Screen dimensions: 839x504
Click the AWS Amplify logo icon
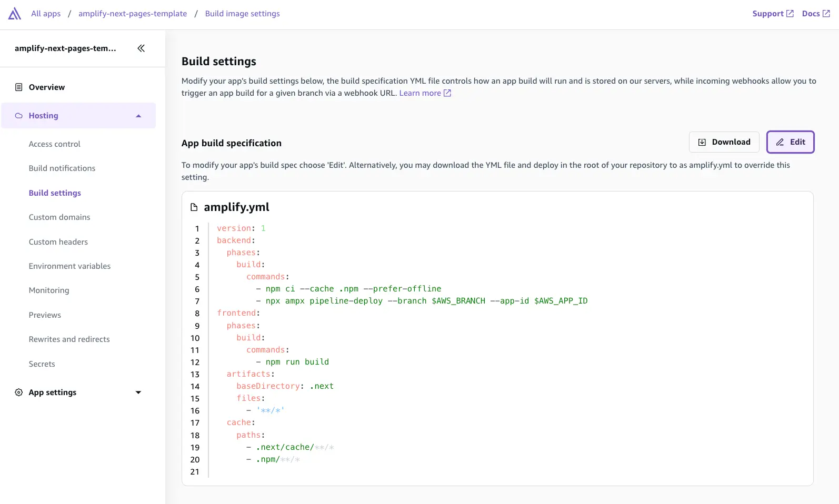(x=15, y=14)
